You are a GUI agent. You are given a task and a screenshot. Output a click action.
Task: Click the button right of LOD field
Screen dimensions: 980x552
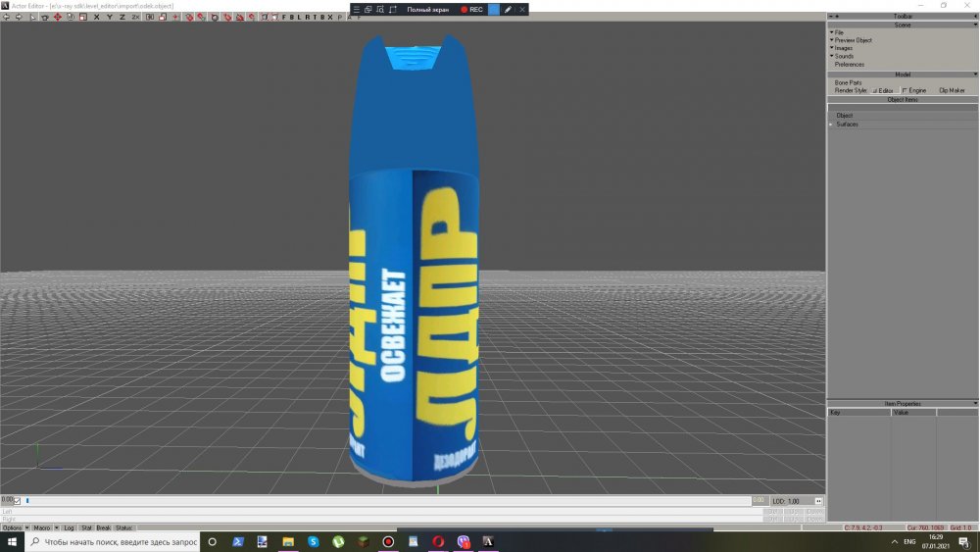click(x=818, y=501)
